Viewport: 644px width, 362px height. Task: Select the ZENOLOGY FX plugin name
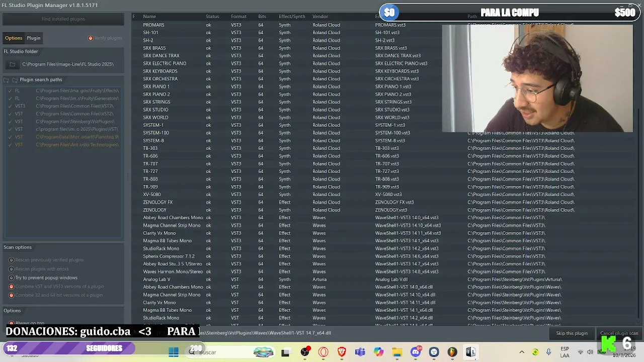tap(157, 202)
